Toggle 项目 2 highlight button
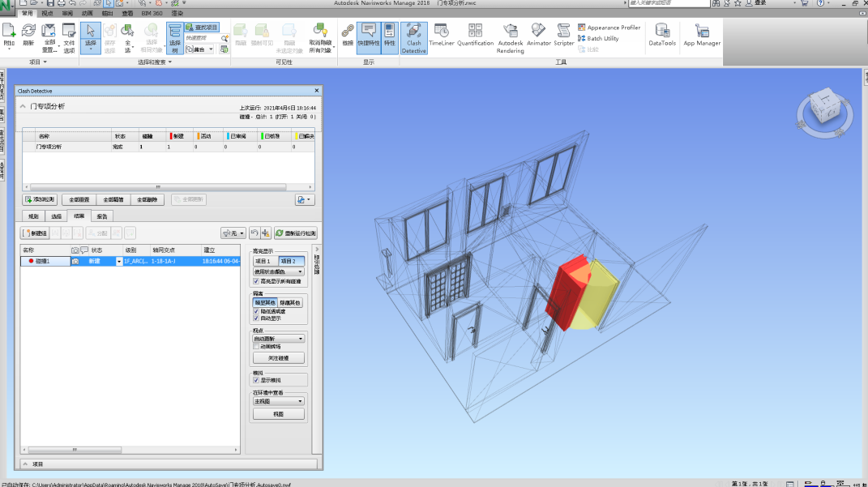Screen dimensions: 868x487 point(291,261)
